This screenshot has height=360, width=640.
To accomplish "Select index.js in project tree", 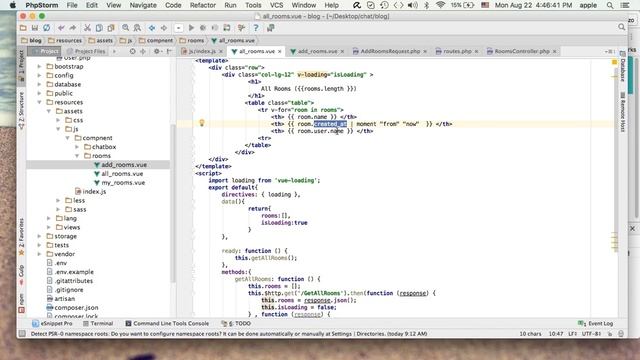I will (x=94, y=192).
